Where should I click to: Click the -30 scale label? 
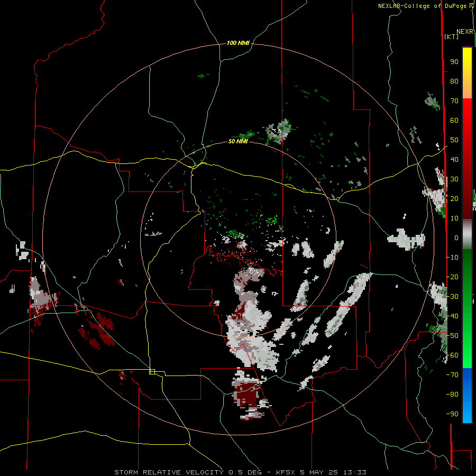tap(452, 297)
